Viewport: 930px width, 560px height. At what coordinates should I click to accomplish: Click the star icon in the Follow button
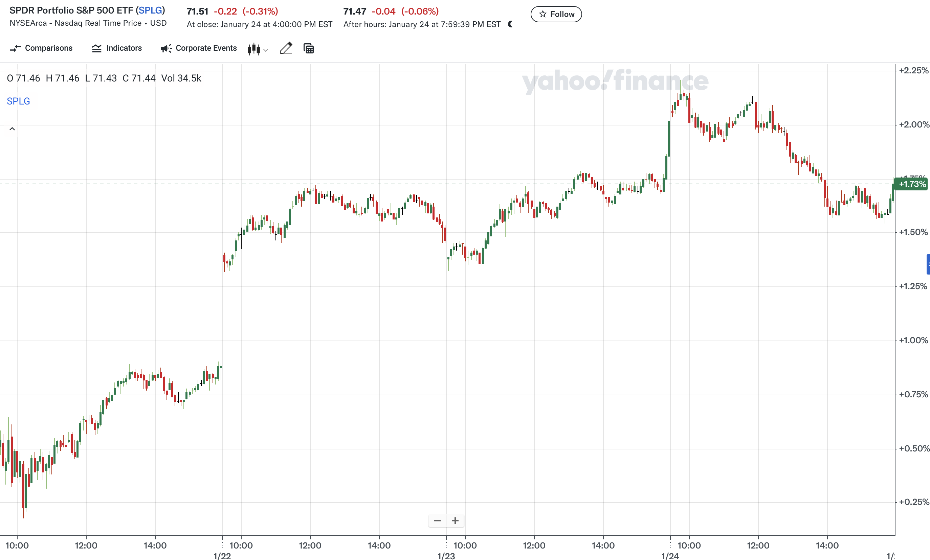pos(542,14)
